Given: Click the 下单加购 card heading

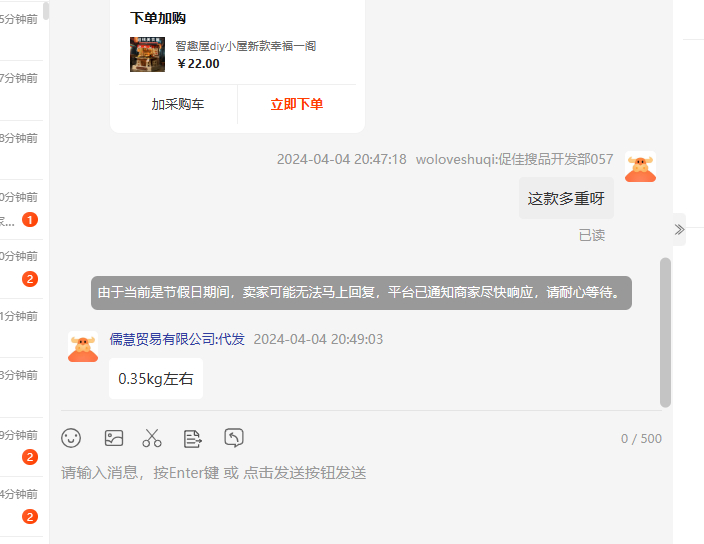Looking at the screenshot, I should pos(158,18).
